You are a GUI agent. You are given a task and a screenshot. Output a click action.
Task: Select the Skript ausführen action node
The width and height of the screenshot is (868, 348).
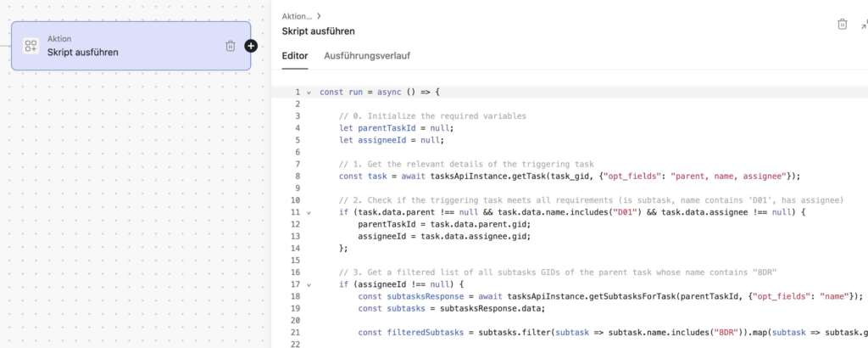[x=127, y=46]
